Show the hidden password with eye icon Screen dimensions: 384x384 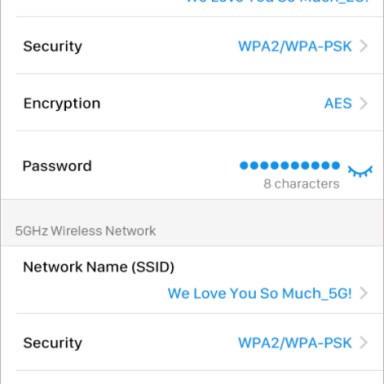(x=360, y=171)
